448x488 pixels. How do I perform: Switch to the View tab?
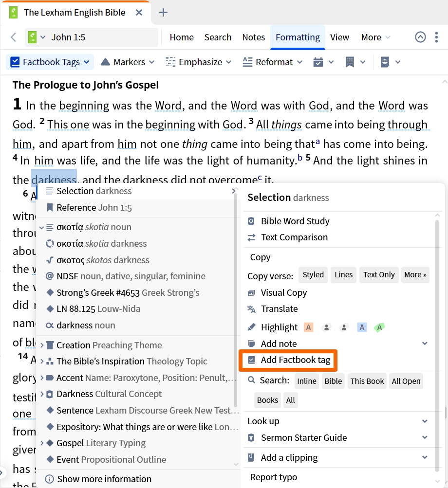click(339, 37)
